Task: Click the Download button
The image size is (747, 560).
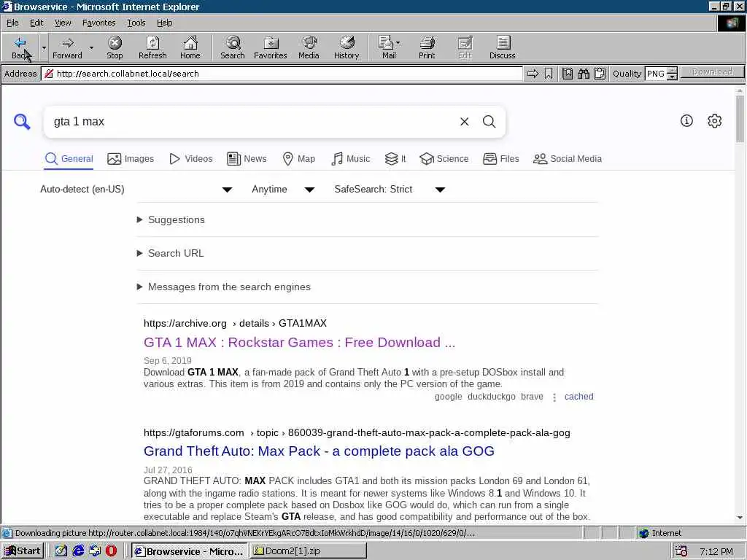Action: pos(712,72)
